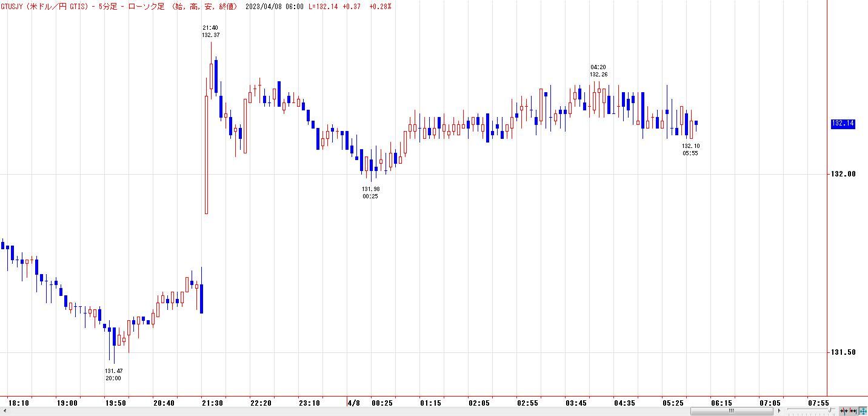Click the narrow chart width icon
This screenshot has height=416, width=868.
844,411
